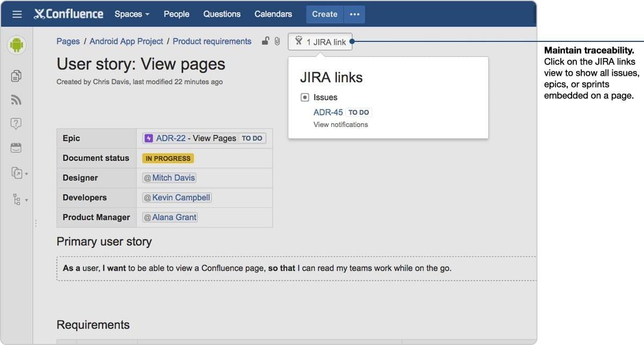Open the hamburger sidebar menu
Viewport: 644px width, 345px height.
pos(17,14)
